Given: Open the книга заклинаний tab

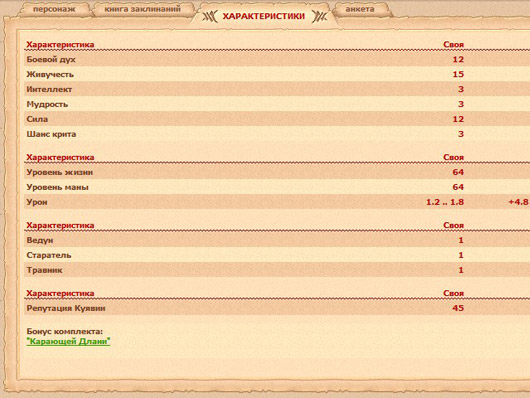Looking at the screenshot, I should (x=142, y=9).
